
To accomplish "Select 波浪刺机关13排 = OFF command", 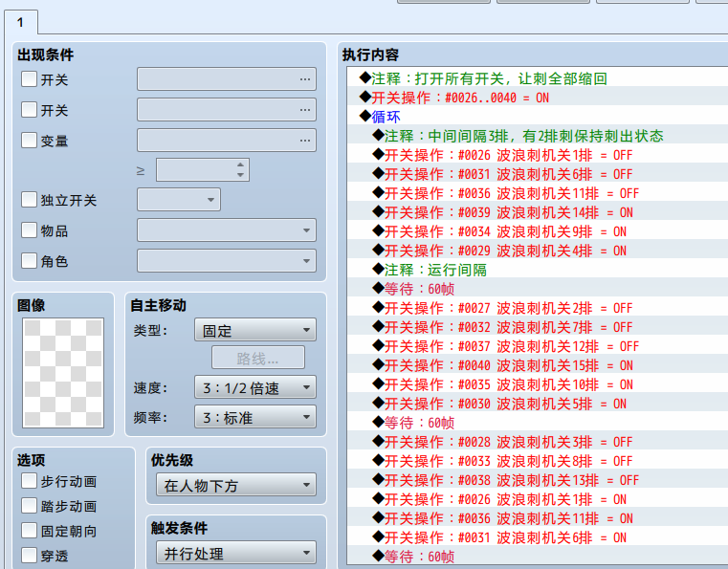I will click(x=538, y=480).
